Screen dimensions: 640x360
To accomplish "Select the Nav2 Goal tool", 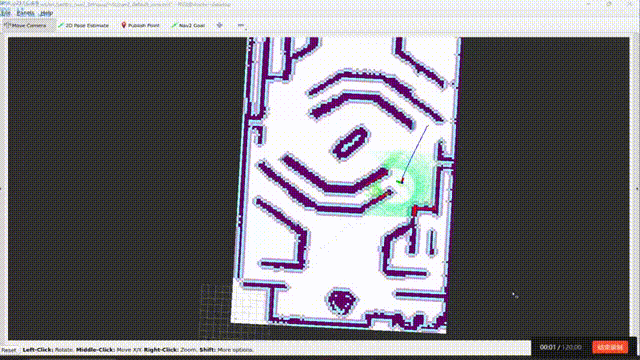I will (x=188, y=25).
